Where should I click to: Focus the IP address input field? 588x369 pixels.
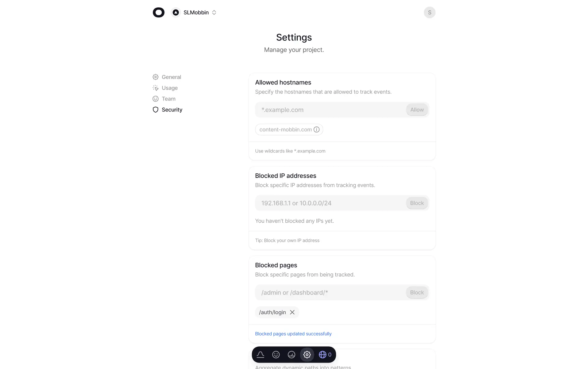click(x=331, y=203)
